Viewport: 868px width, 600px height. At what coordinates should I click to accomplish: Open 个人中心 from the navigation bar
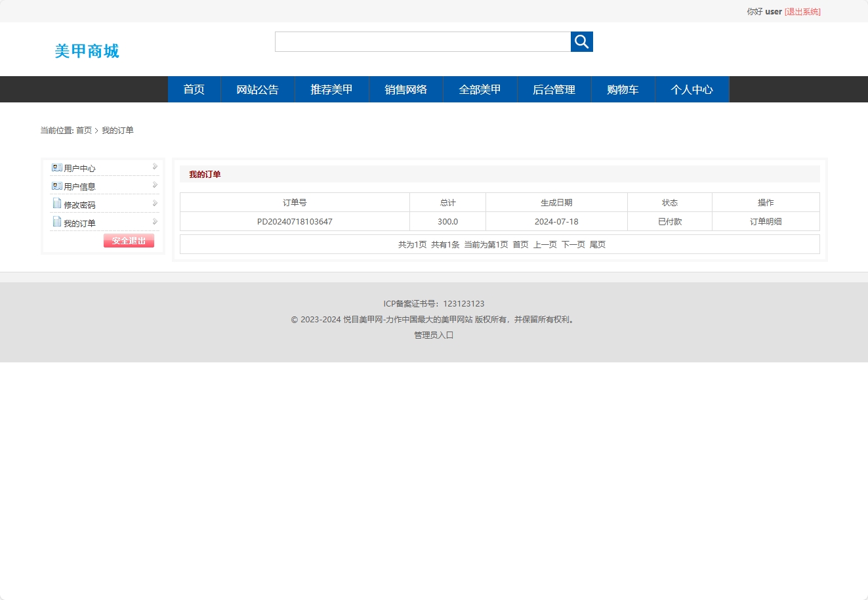pos(692,89)
